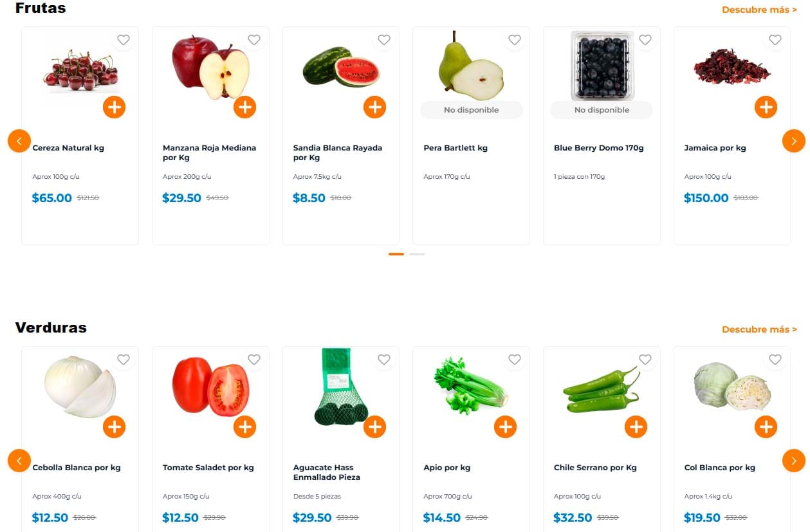Add Jamaica por kg to cart
Screen dimensions: 810x532
click(x=766, y=107)
